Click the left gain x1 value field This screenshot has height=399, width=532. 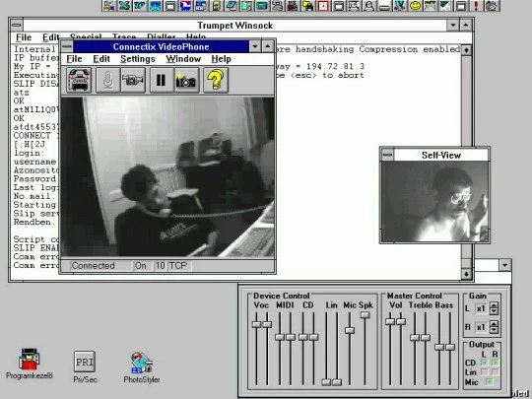(x=481, y=308)
